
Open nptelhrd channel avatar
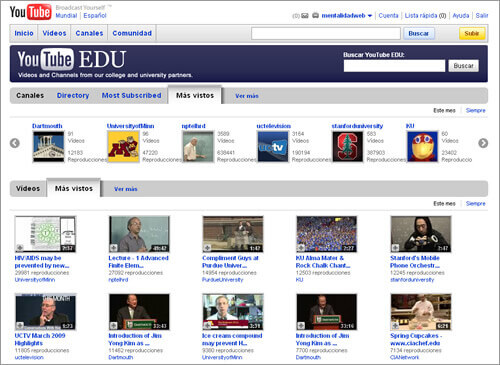pyautogui.click(x=198, y=146)
